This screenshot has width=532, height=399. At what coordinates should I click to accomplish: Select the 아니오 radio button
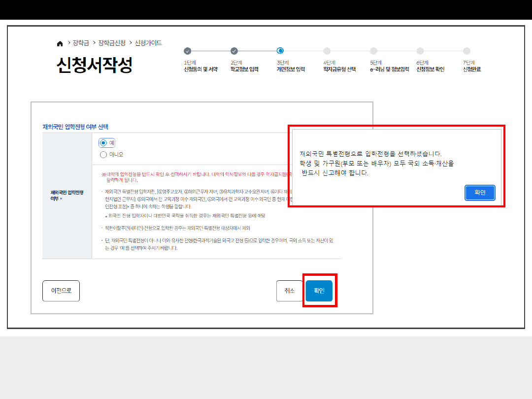click(103, 155)
